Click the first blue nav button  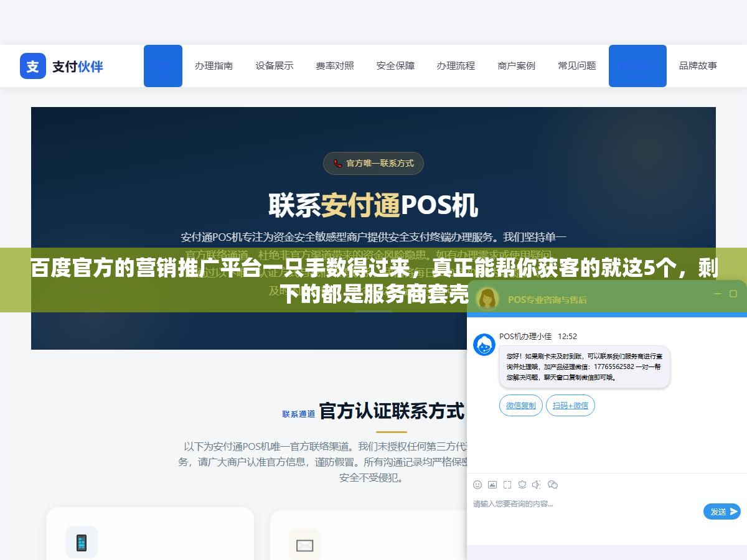(x=163, y=66)
